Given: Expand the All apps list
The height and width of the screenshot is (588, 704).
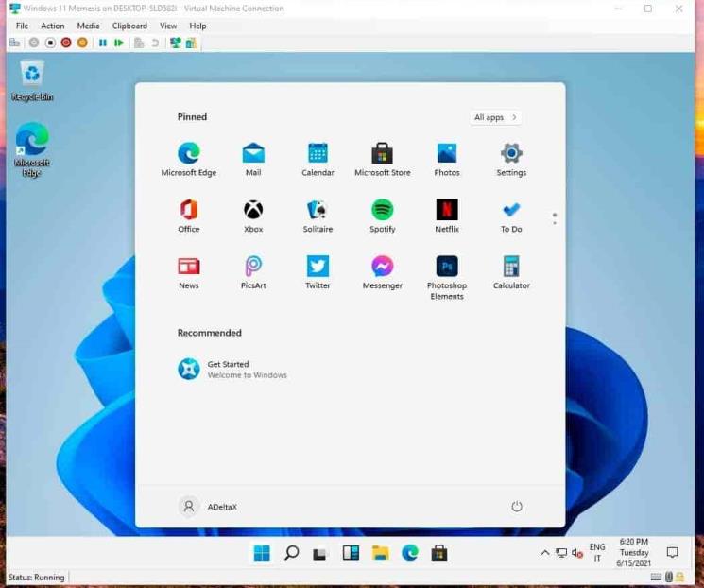Looking at the screenshot, I should coord(495,117).
